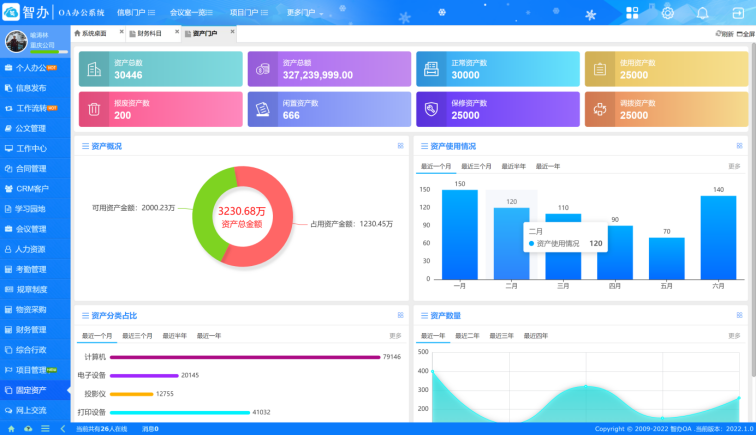Open 财务管理 in the left sidebar
Image resolution: width=756 pixels, height=436 pixels.
pyautogui.click(x=31, y=329)
